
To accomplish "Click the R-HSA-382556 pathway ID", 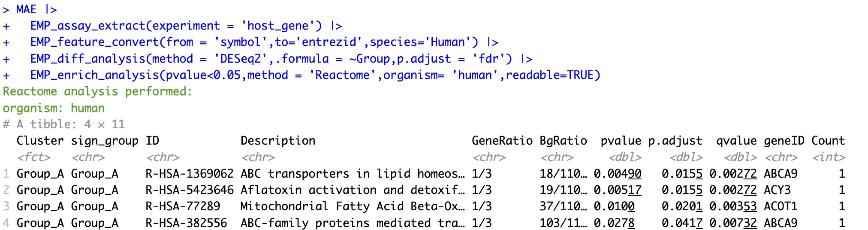I will [x=186, y=223].
